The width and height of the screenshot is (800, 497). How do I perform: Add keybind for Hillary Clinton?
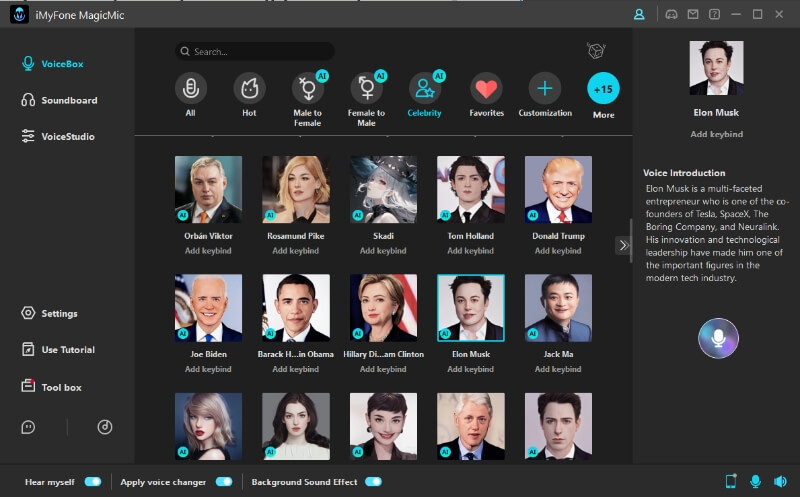383,369
